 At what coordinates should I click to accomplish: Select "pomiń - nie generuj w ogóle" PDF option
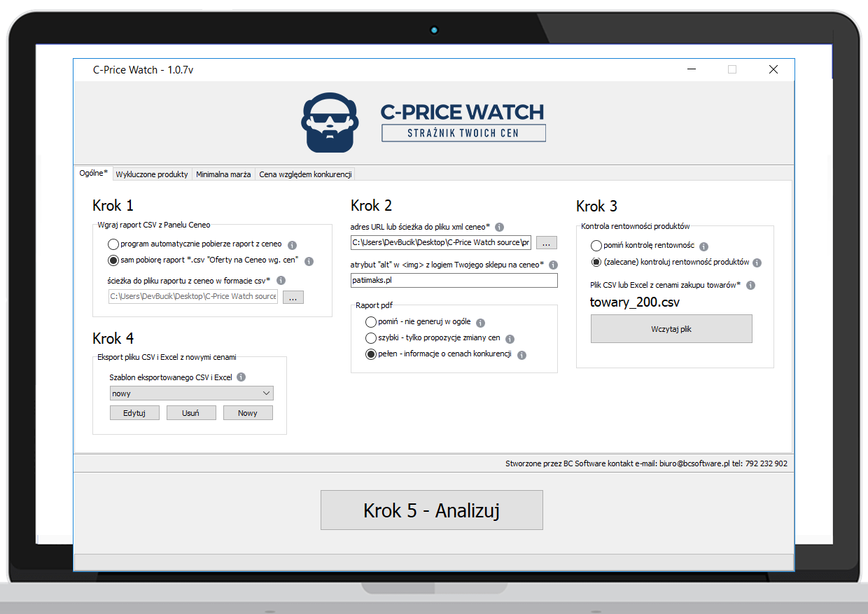click(371, 322)
